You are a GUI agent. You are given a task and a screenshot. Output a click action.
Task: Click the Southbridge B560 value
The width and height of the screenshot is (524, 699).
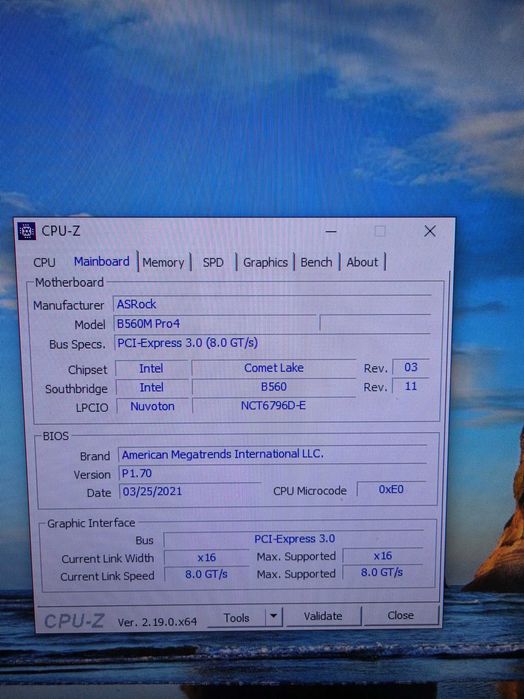(x=274, y=387)
